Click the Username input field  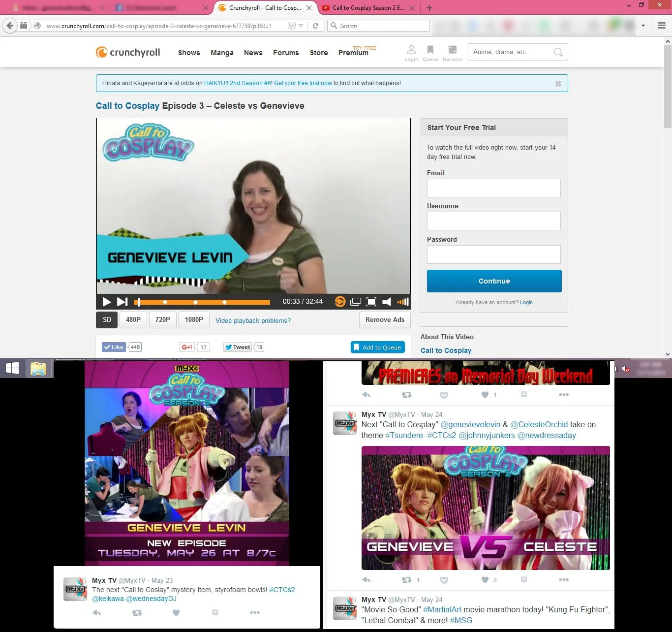(x=494, y=221)
